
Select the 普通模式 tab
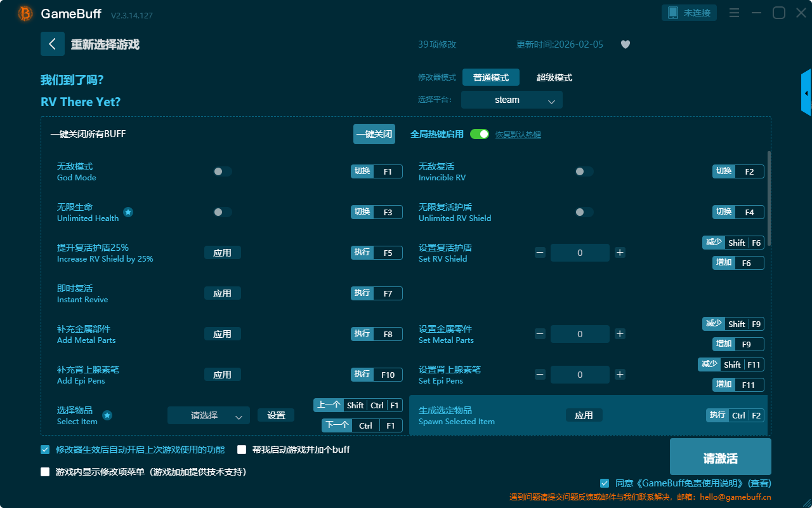490,77
